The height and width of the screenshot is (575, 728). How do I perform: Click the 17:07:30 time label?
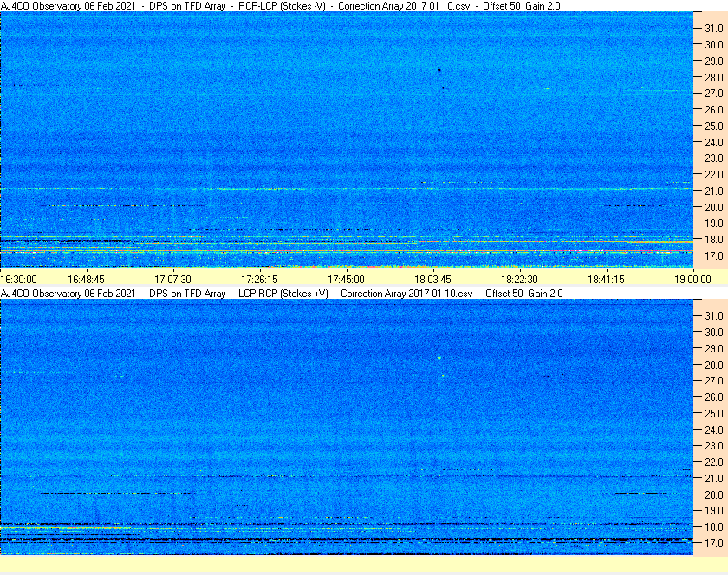click(172, 280)
